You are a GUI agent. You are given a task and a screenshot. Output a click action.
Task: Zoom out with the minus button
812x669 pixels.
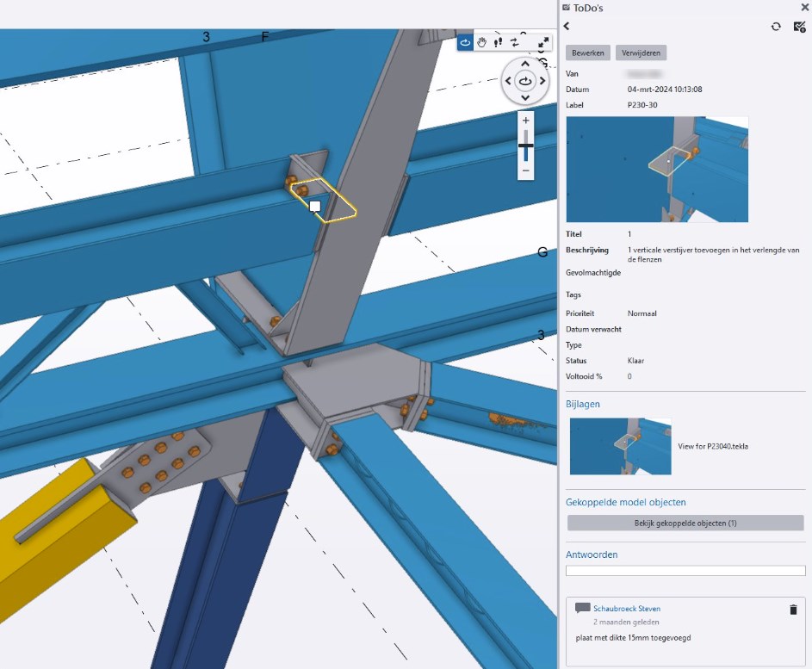pos(525,171)
